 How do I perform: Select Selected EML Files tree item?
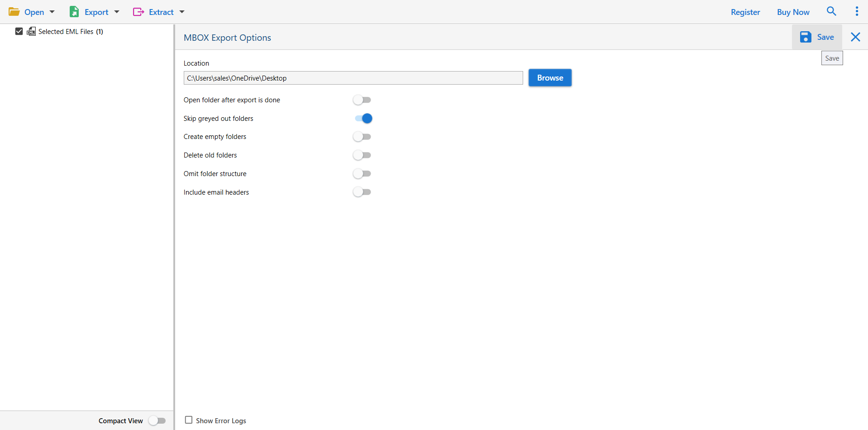click(71, 32)
